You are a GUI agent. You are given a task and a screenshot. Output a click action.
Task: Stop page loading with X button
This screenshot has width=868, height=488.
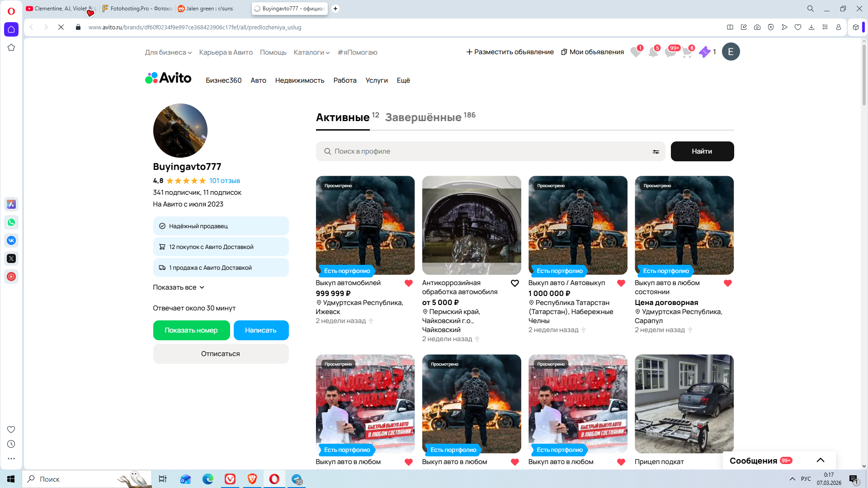tap(61, 27)
